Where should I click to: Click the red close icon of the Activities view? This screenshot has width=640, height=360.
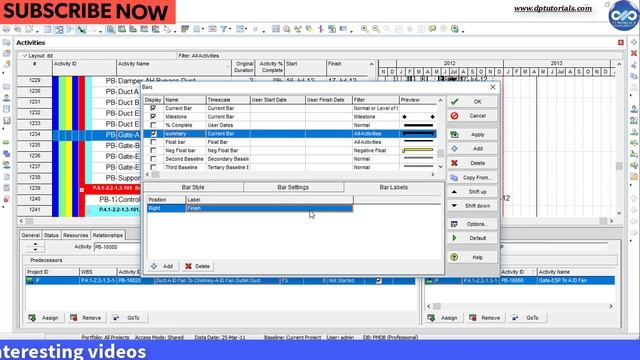[x=621, y=42]
